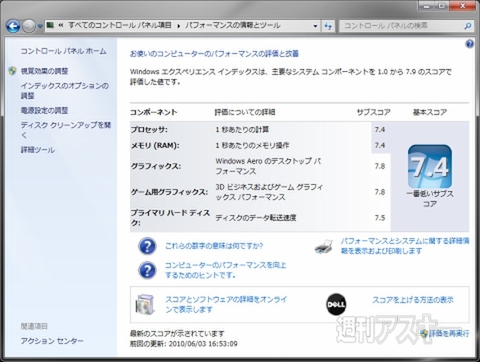The image size is (480, 362).
Task: Open パフォーマンスとシステムに関する詳細情報 print link
Action: (x=405, y=246)
